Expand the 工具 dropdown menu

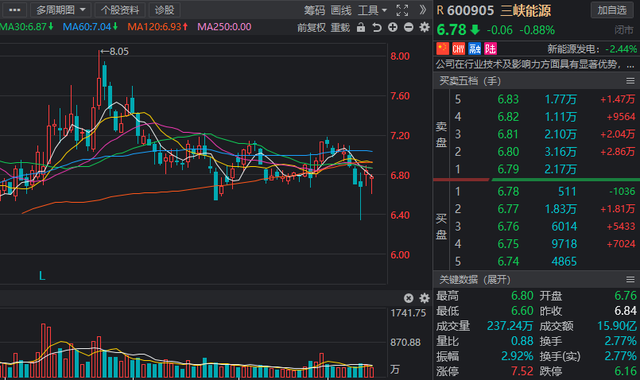coord(372,10)
